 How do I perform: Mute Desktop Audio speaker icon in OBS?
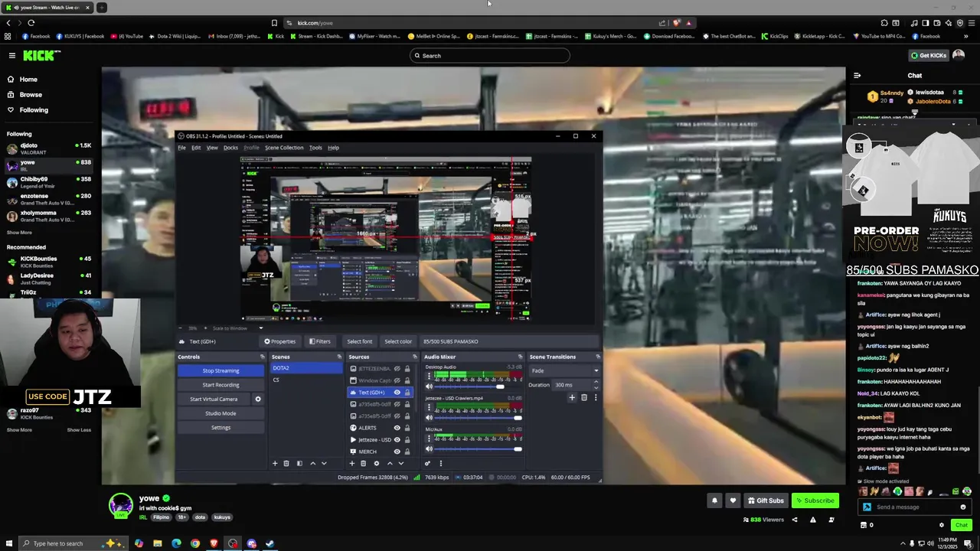point(429,386)
